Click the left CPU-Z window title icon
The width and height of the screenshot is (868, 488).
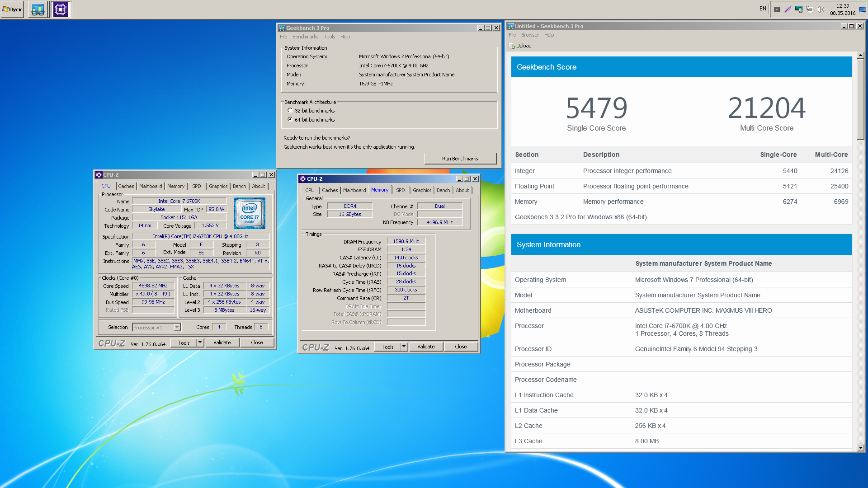point(99,175)
